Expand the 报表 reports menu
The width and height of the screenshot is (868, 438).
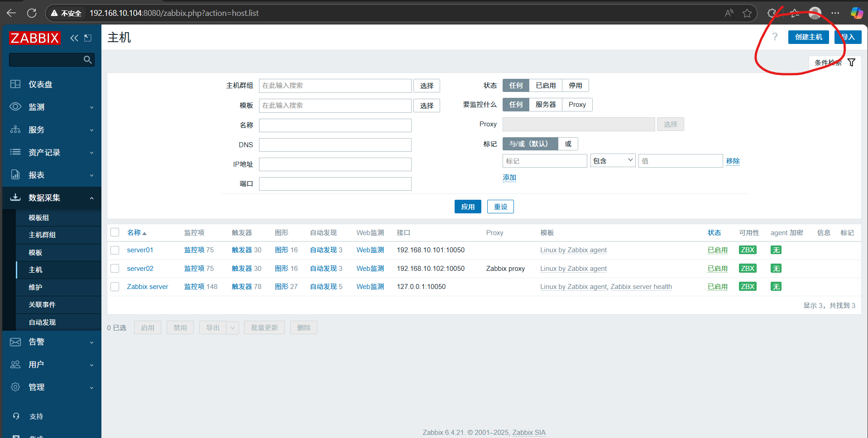(x=52, y=175)
